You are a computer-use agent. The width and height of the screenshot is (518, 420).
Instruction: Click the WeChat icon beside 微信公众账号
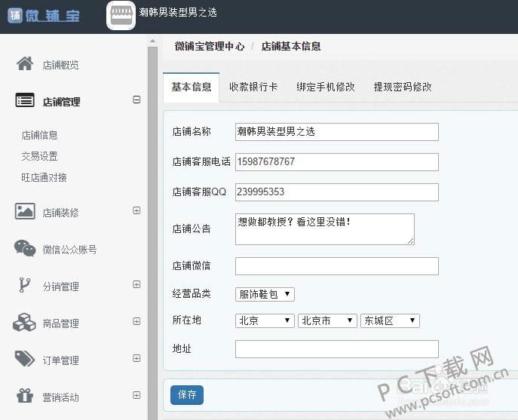click(25, 249)
